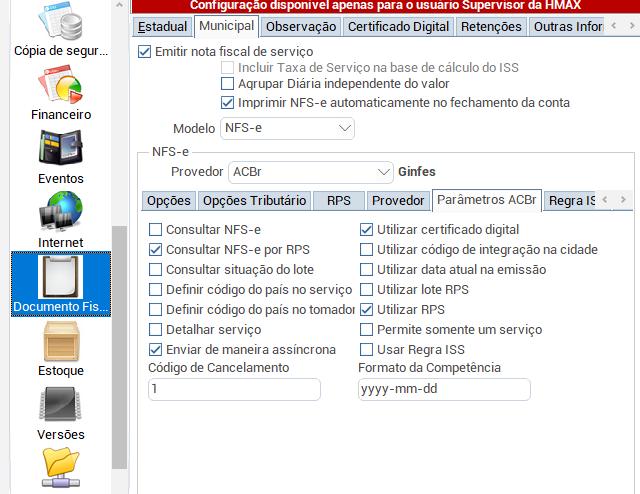
Task: Open the Financeiro module icon
Action: tap(59, 87)
